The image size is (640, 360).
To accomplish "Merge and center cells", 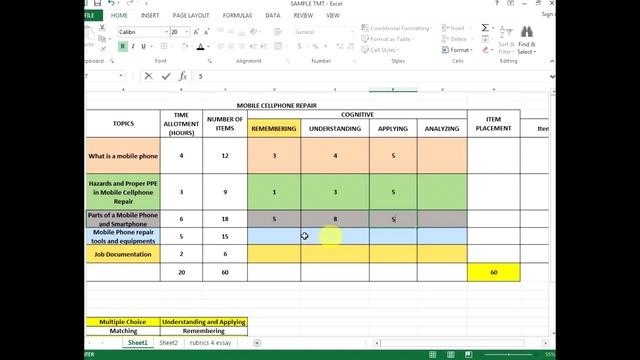I will coord(278,46).
